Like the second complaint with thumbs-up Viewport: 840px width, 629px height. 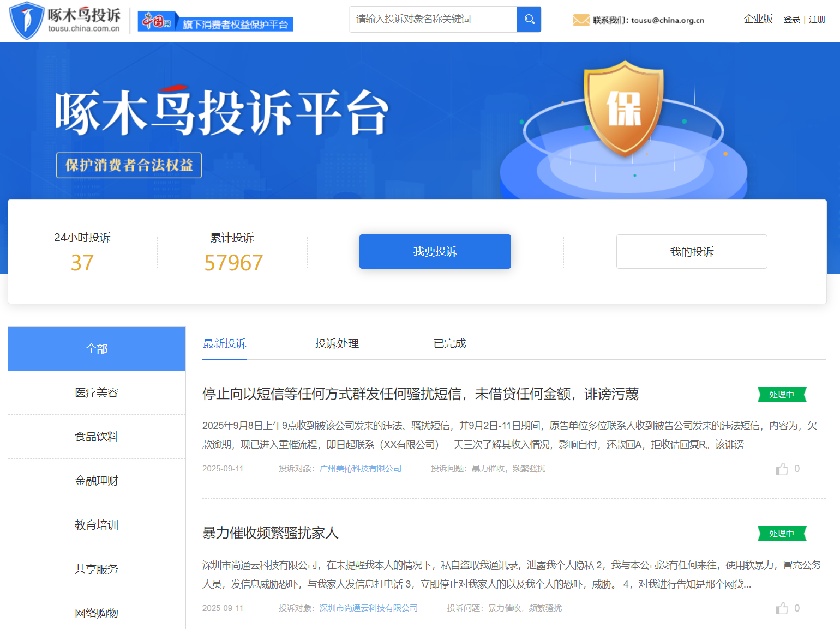coord(782,608)
